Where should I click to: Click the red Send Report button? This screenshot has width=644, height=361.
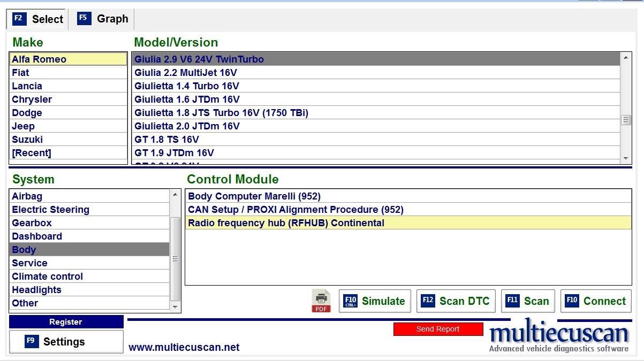click(438, 329)
